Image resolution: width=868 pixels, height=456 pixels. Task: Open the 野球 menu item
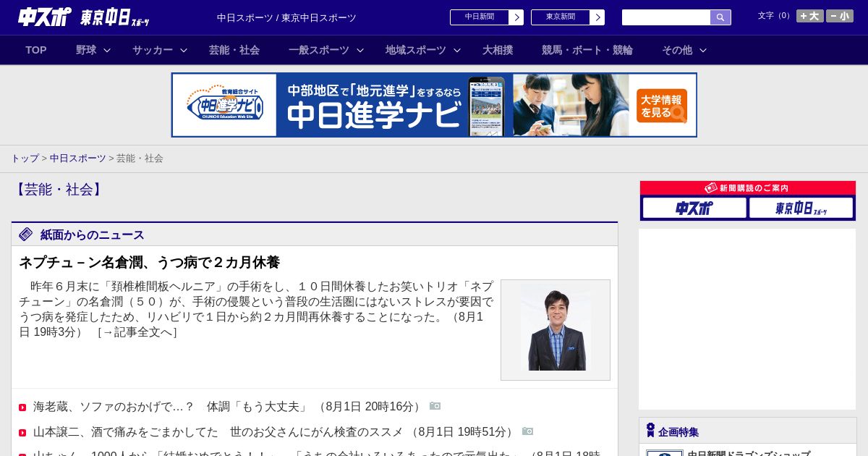click(x=86, y=50)
